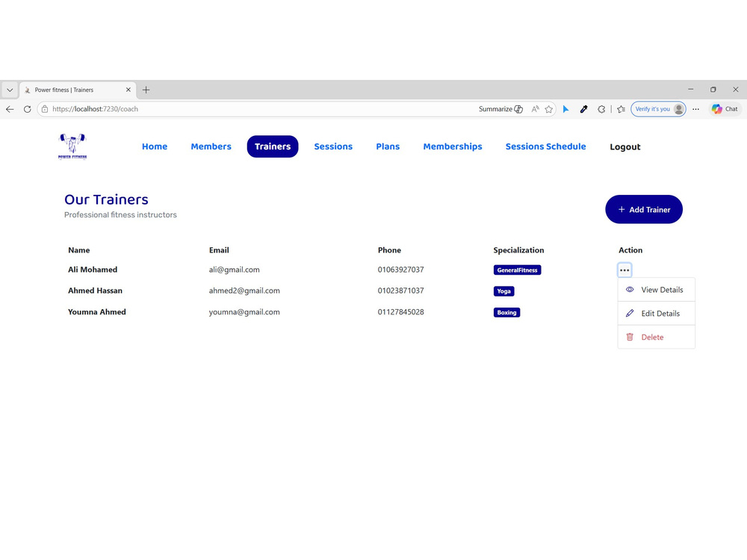Go back with browser back arrow
The height and width of the screenshot is (560, 747).
pyautogui.click(x=10, y=109)
